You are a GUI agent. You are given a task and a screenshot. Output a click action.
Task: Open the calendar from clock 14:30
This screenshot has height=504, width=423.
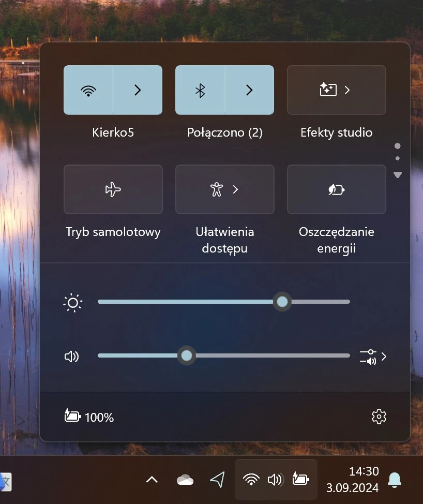[352, 480]
